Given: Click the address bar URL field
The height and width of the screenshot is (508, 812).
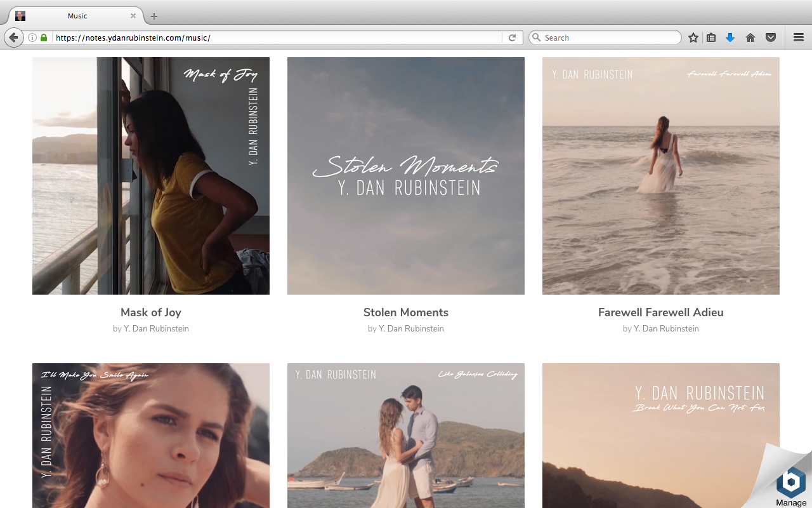Looking at the screenshot, I should [277, 37].
